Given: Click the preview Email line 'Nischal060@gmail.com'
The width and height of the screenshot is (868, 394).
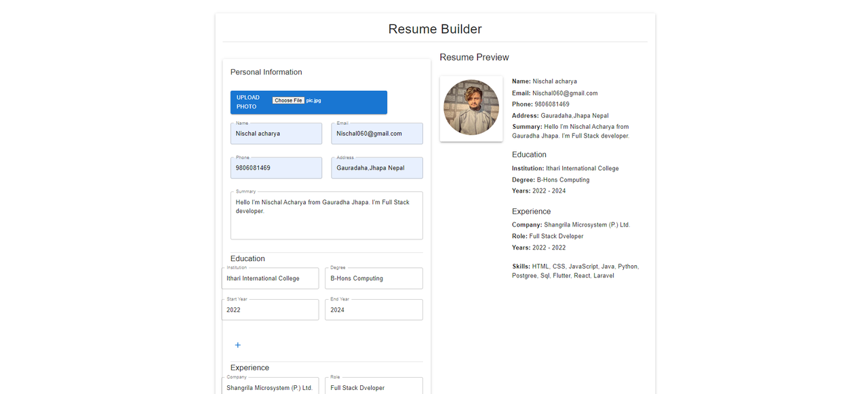Looking at the screenshot, I should tap(555, 93).
